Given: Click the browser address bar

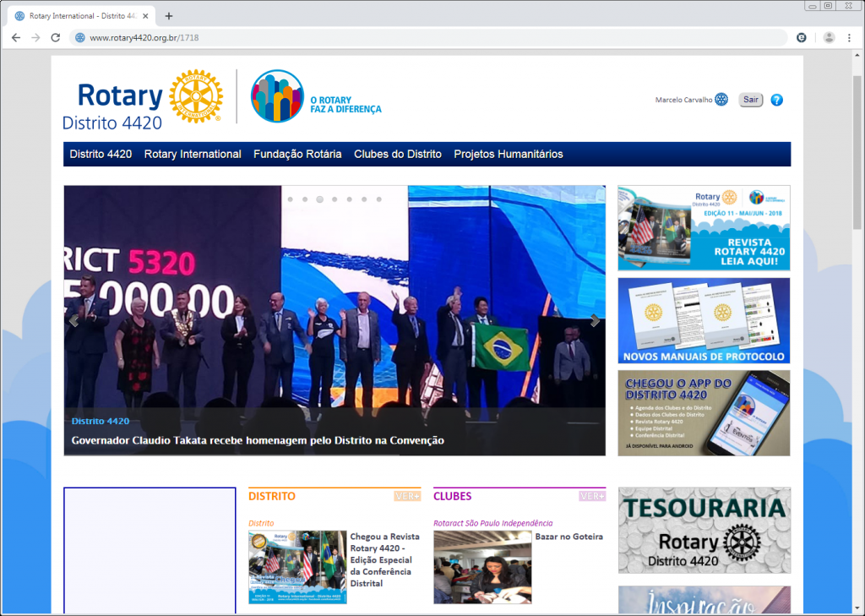Looking at the screenshot, I should (422, 37).
